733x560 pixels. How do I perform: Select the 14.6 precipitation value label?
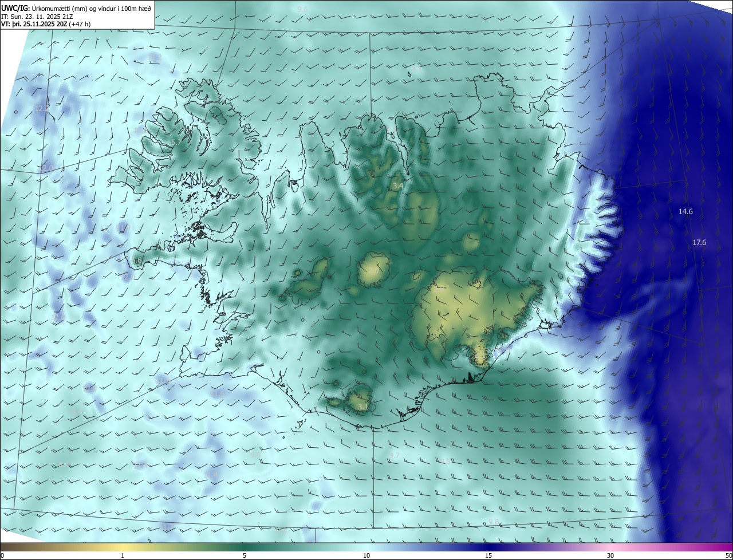pos(685,212)
